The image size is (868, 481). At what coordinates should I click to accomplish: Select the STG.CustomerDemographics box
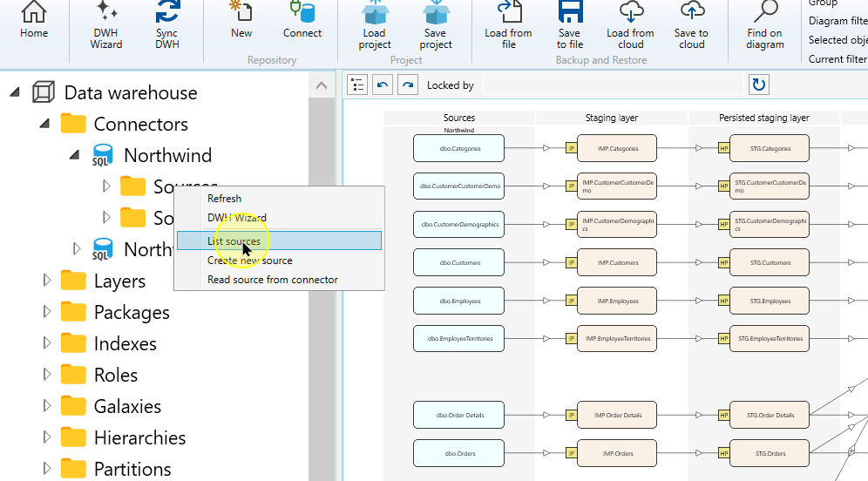[x=770, y=224]
